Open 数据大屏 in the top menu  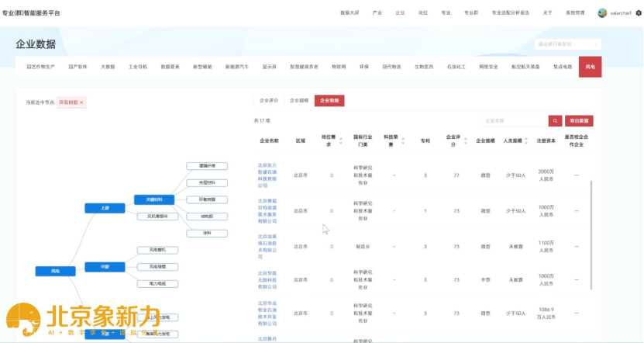tap(350, 13)
